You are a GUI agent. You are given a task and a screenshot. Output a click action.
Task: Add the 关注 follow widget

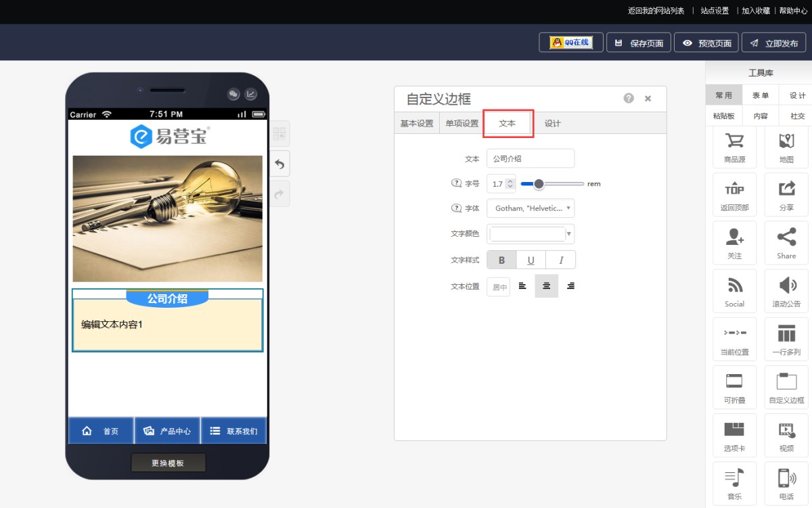[x=734, y=243]
